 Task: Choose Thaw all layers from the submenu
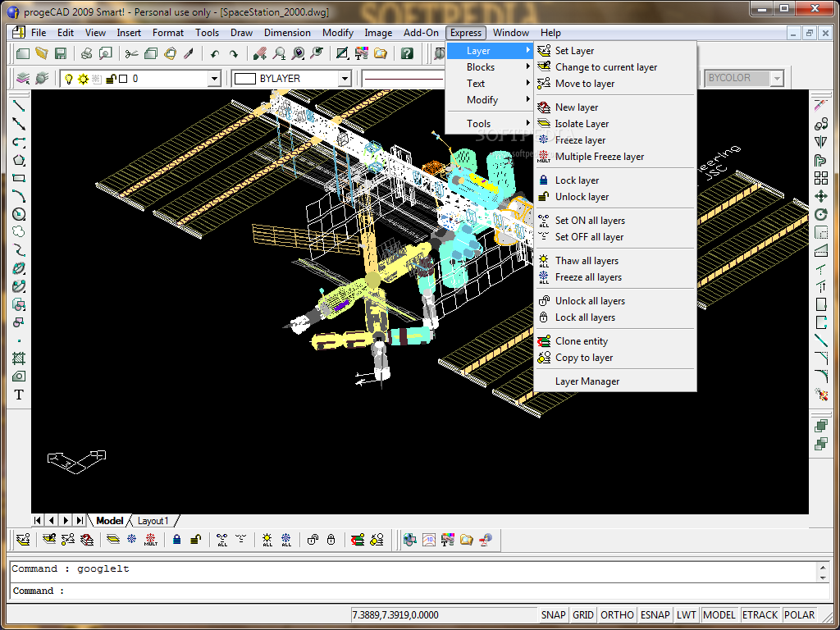pos(615,261)
